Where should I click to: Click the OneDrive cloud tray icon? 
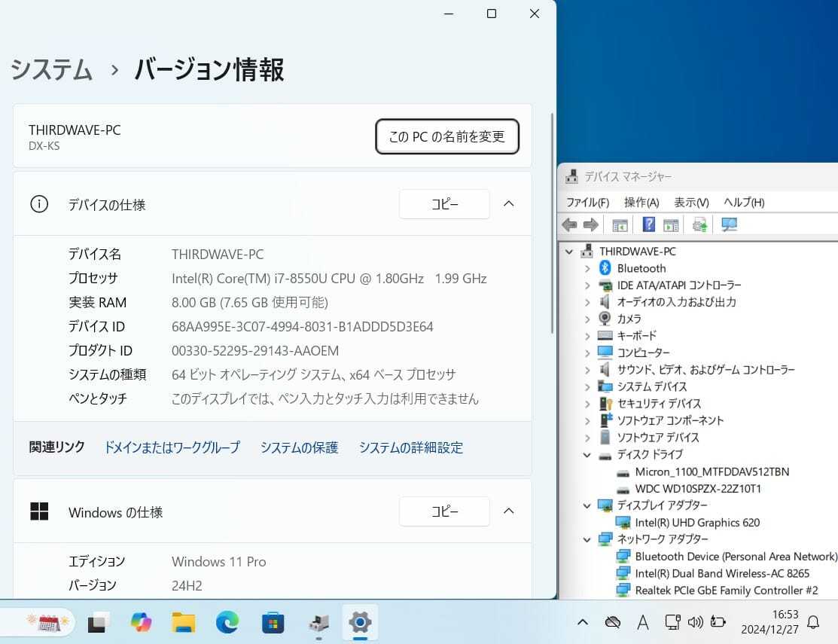coord(612,622)
